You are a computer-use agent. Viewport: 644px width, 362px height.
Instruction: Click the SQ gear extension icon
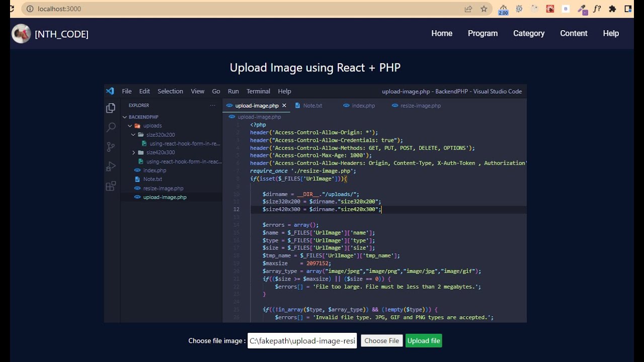[x=519, y=9]
